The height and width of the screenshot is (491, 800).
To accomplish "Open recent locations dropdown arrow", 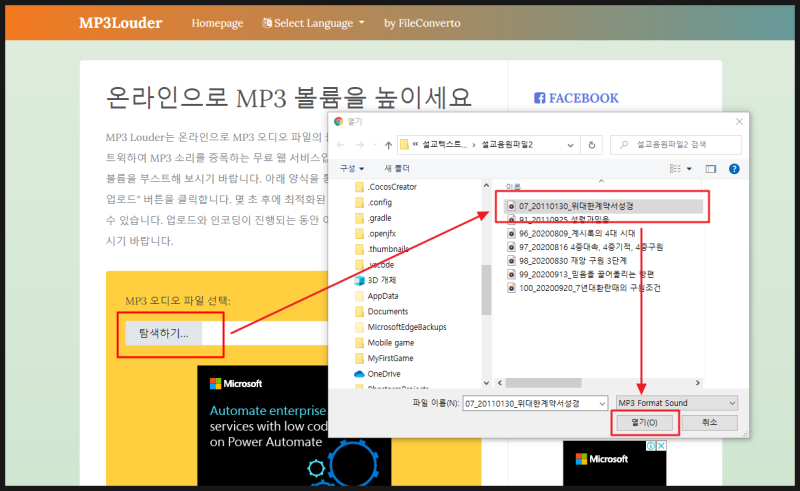I will [x=375, y=145].
